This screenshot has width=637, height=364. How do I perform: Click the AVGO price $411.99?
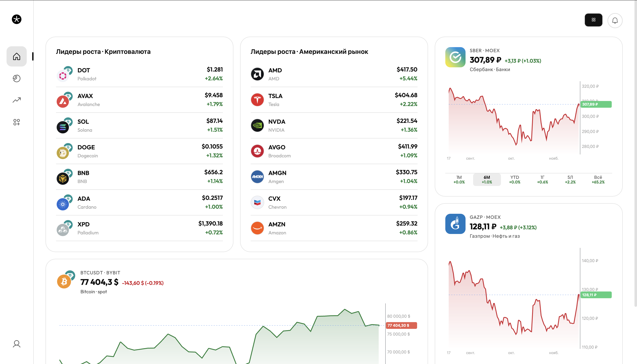pyautogui.click(x=408, y=146)
